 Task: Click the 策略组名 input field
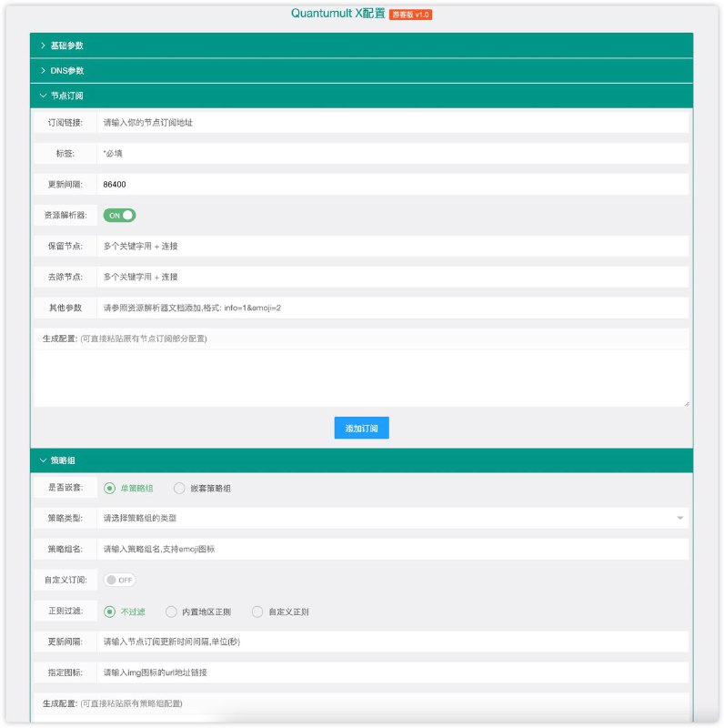[x=393, y=549]
